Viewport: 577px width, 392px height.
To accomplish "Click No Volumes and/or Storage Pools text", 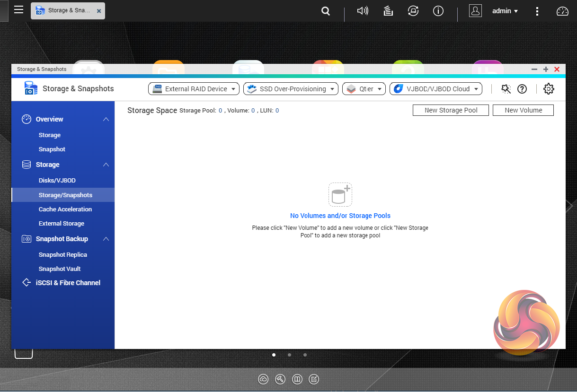I will click(x=340, y=216).
